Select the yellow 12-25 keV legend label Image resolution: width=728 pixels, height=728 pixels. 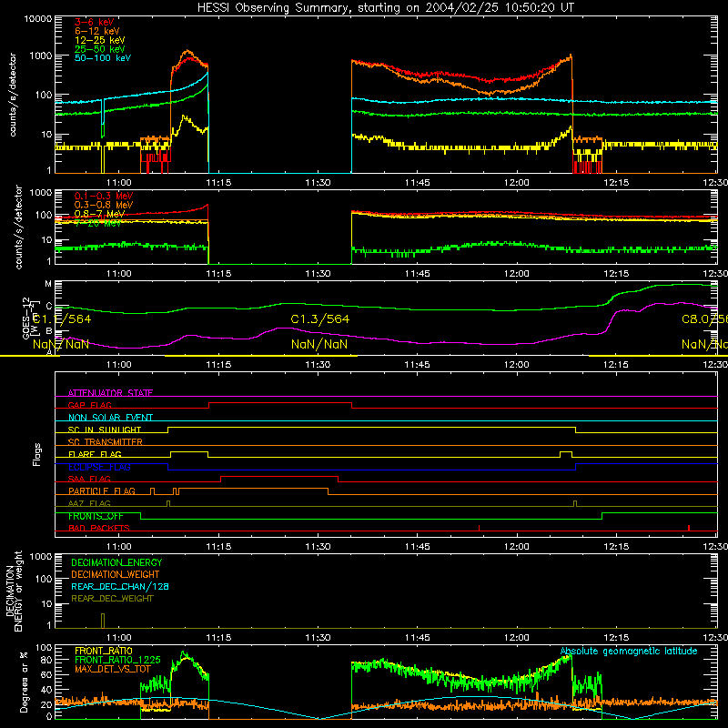tap(100, 40)
